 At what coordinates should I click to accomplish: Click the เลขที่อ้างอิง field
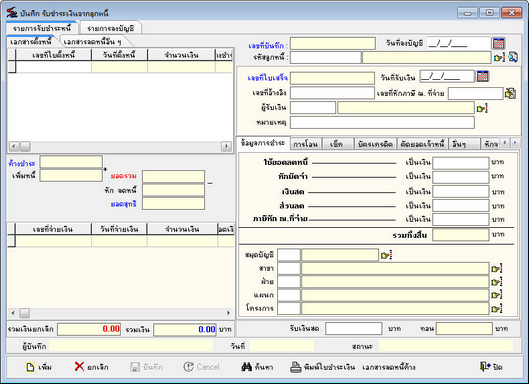[332, 93]
